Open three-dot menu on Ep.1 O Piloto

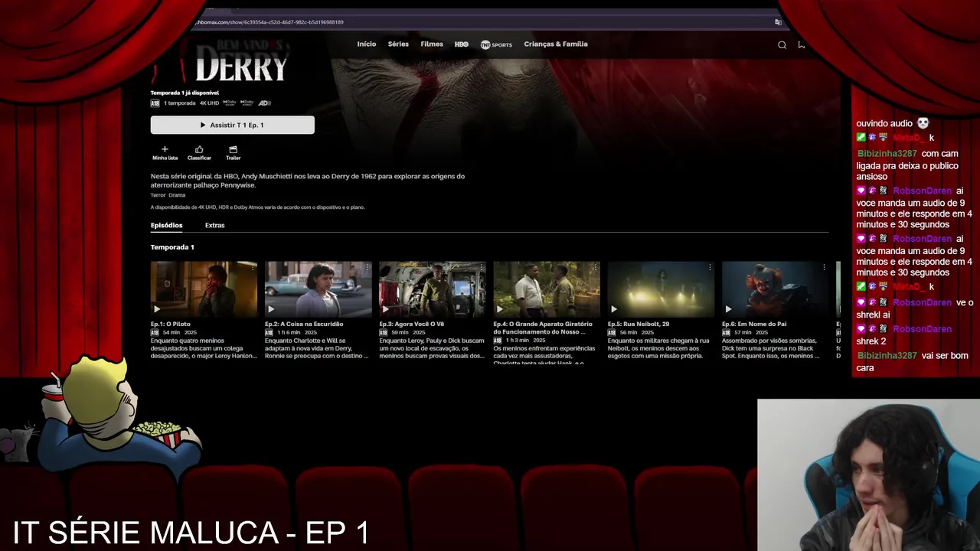253,267
